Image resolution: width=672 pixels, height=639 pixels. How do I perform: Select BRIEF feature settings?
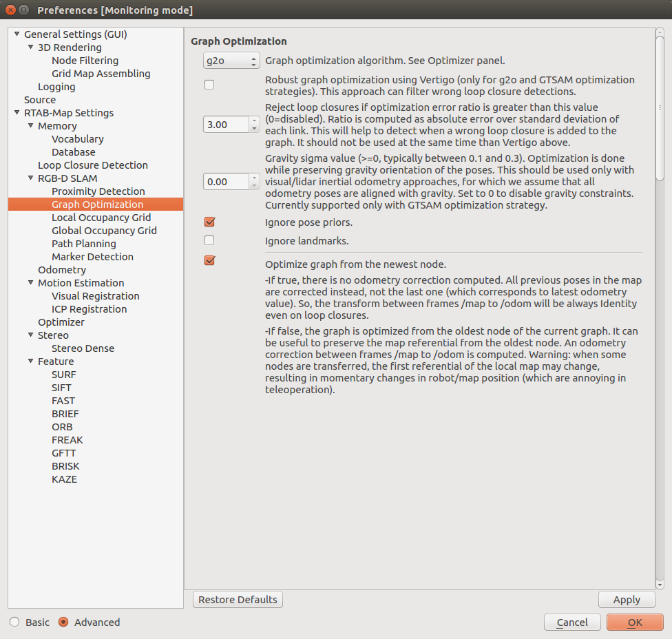[x=65, y=414]
